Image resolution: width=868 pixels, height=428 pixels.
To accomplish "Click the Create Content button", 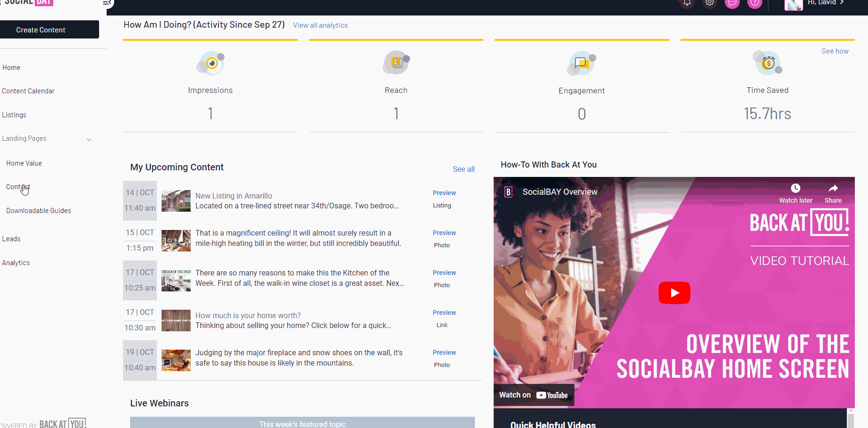I will [x=50, y=30].
